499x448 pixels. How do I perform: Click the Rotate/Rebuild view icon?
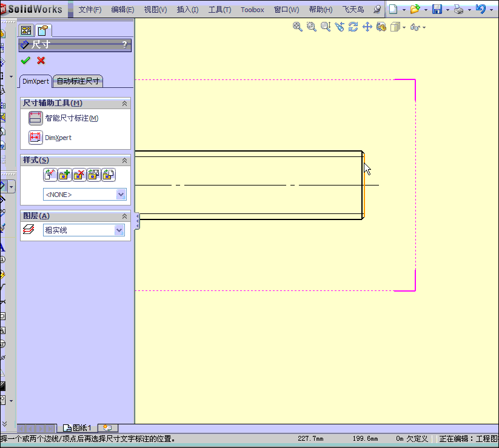click(353, 27)
